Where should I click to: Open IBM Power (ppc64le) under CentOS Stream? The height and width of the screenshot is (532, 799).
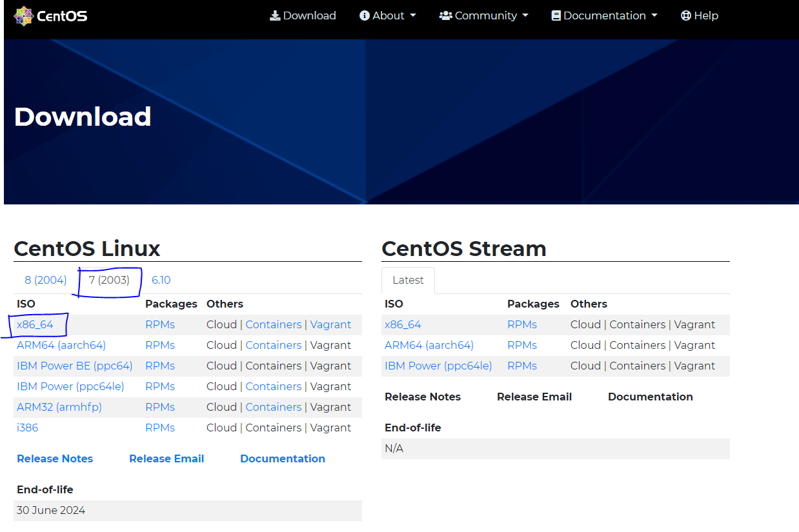pos(438,366)
